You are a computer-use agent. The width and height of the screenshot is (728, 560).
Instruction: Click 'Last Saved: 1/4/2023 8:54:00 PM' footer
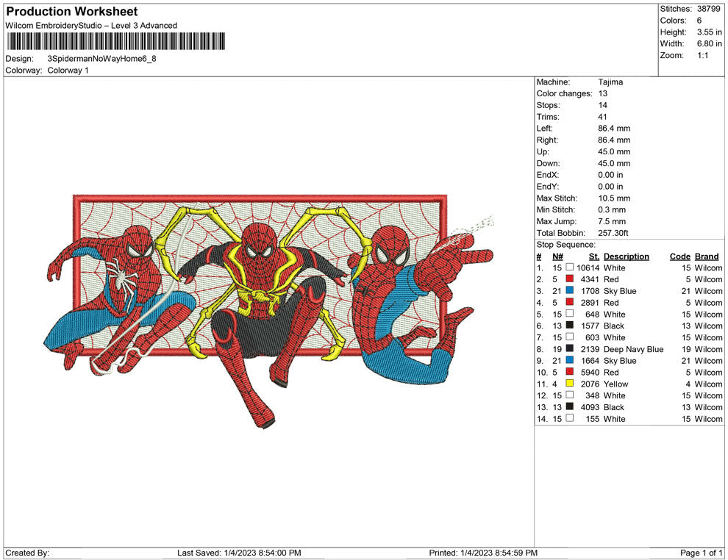pyautogui.click(x=239, y=553)
